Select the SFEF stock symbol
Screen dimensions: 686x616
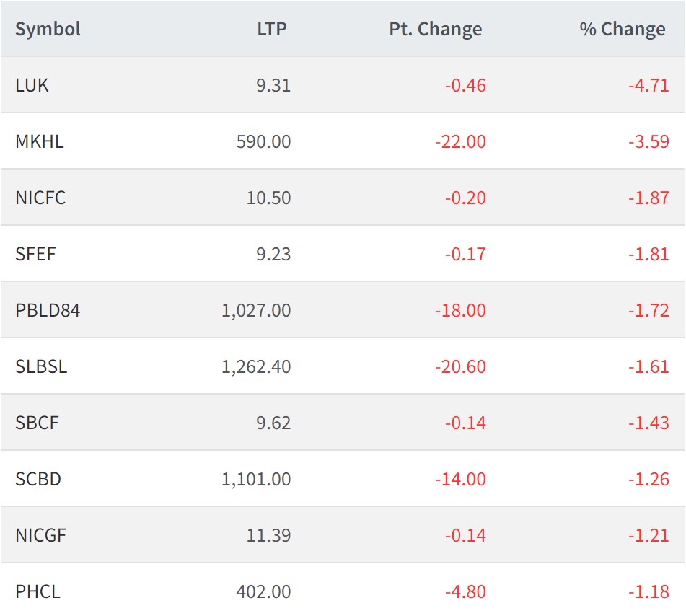[35, 255]
